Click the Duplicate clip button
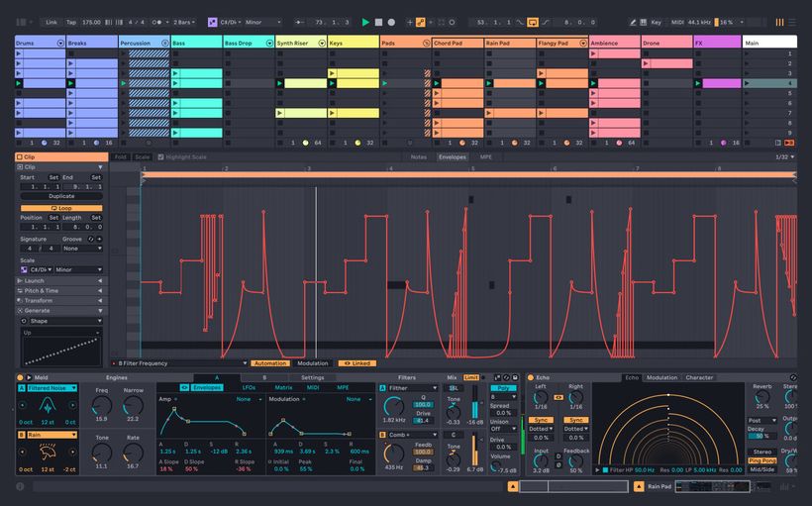The image size is (812, 506). (61, 196)
